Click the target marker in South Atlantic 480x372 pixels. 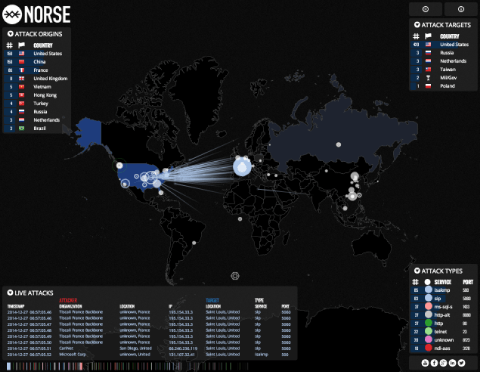point(235,276)
